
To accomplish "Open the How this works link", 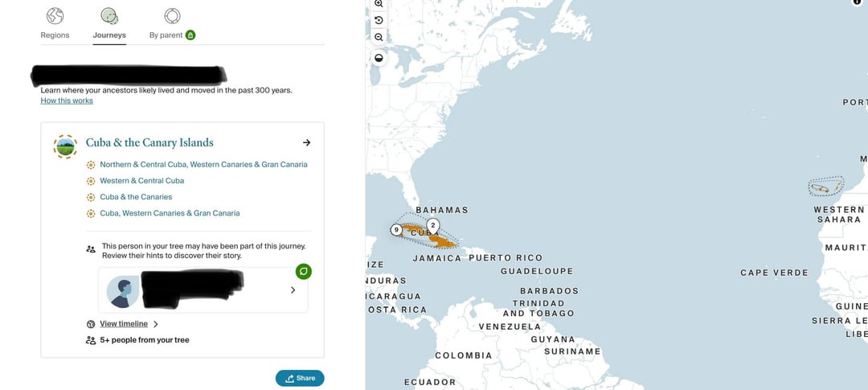I will tap(67, 101).
